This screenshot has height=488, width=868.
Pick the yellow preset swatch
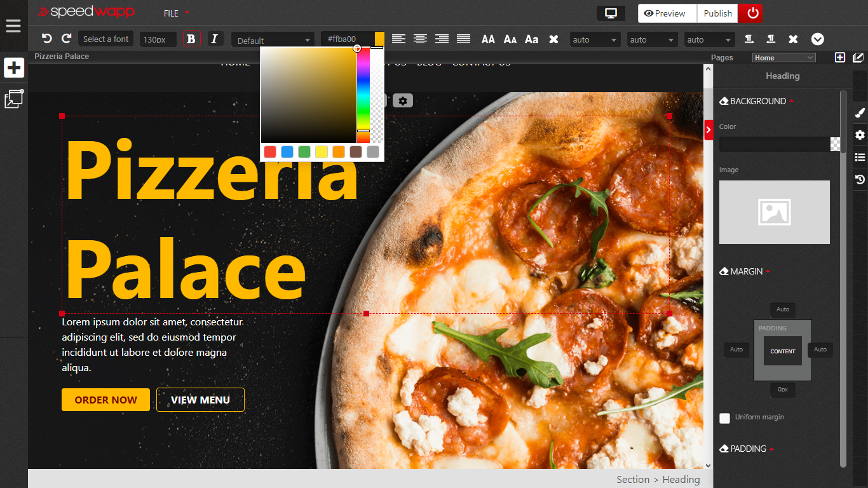coord(322,152)
